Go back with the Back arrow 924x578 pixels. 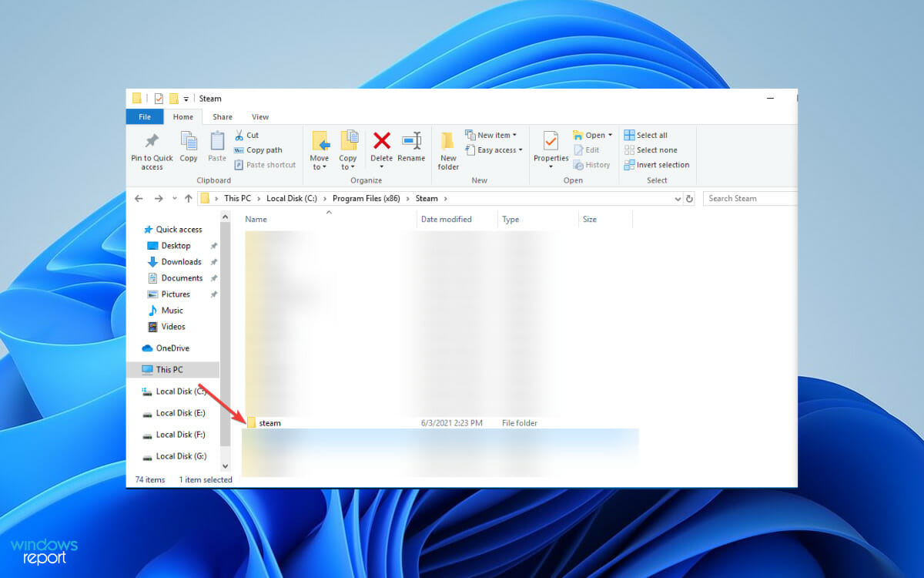[x=139, y=198]
